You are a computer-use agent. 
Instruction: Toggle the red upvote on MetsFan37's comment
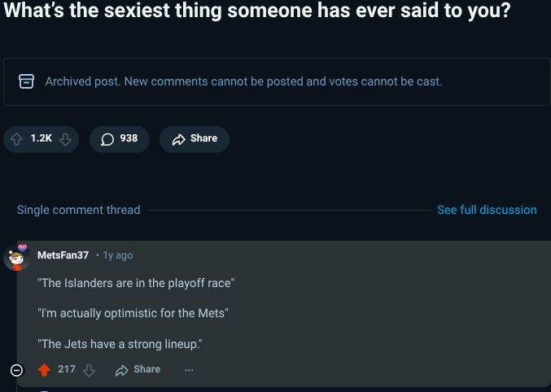coord(44,370)
